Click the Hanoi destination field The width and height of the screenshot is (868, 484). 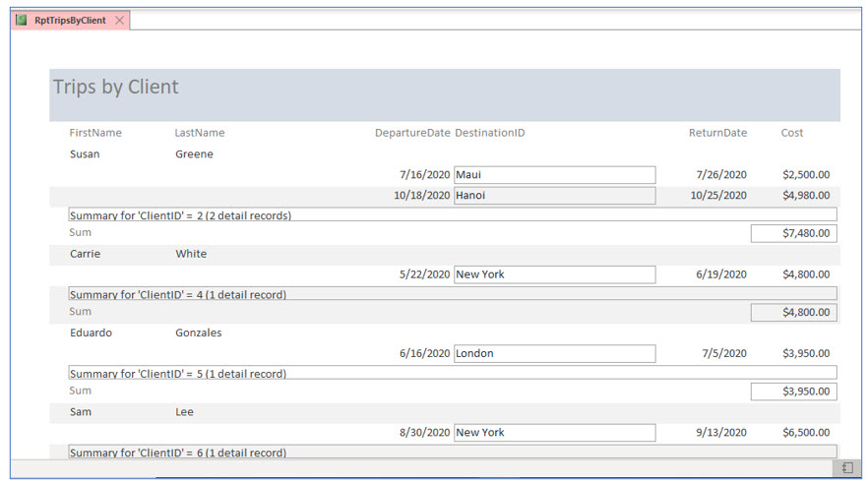click(x=555, y=195)
